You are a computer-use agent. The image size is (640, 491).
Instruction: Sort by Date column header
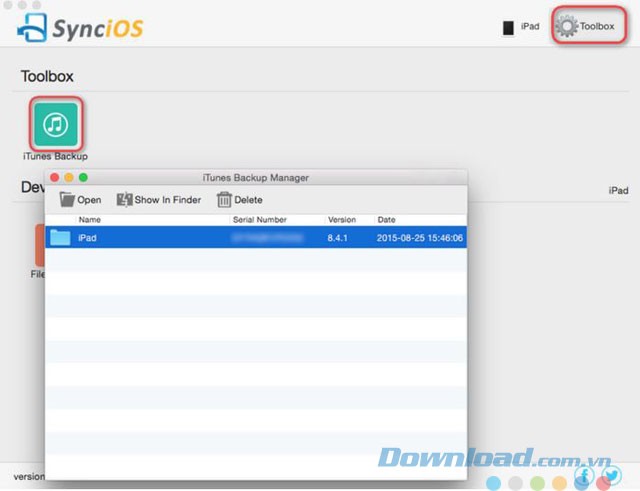coord(386,220)
